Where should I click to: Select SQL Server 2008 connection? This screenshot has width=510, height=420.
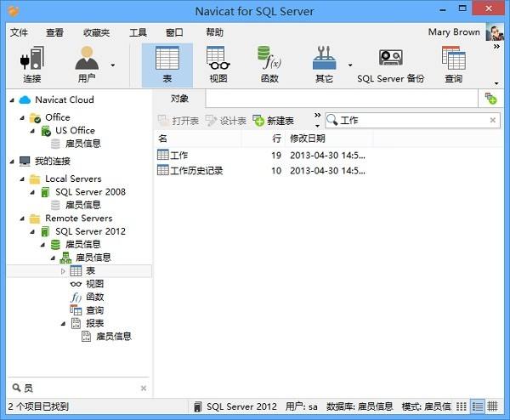tap(90, 192)
